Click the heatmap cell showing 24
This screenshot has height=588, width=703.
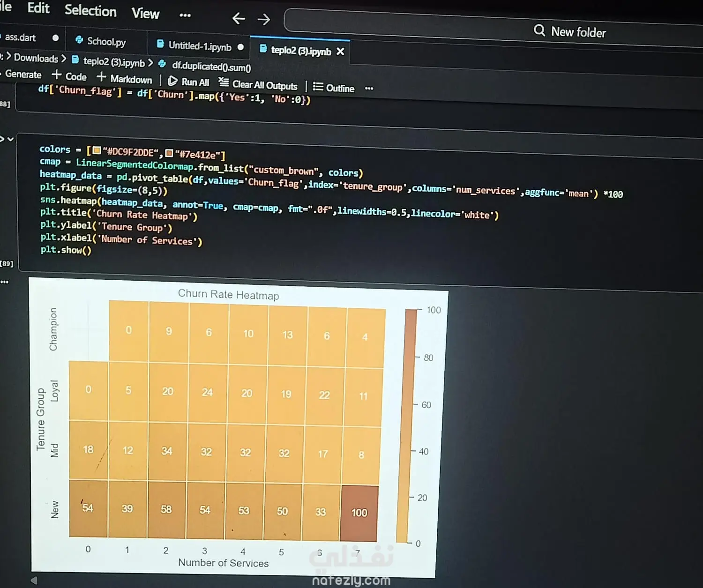click(207, 393)
